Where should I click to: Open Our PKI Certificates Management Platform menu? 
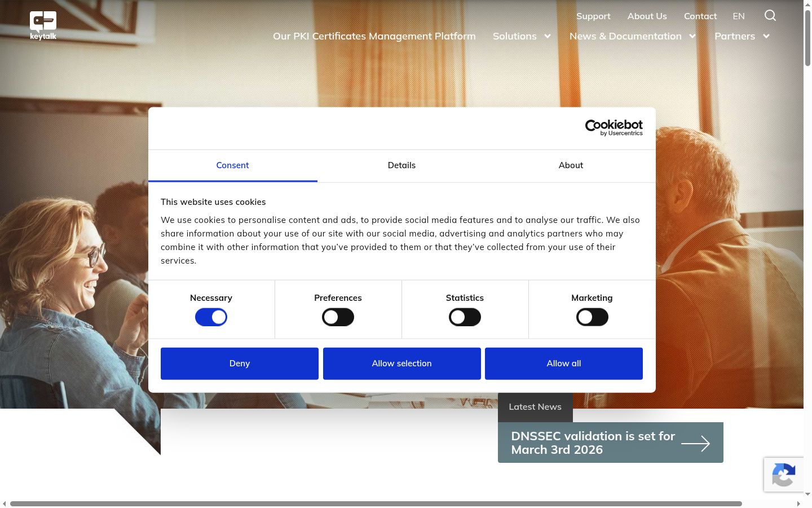[x=374, y=36]
